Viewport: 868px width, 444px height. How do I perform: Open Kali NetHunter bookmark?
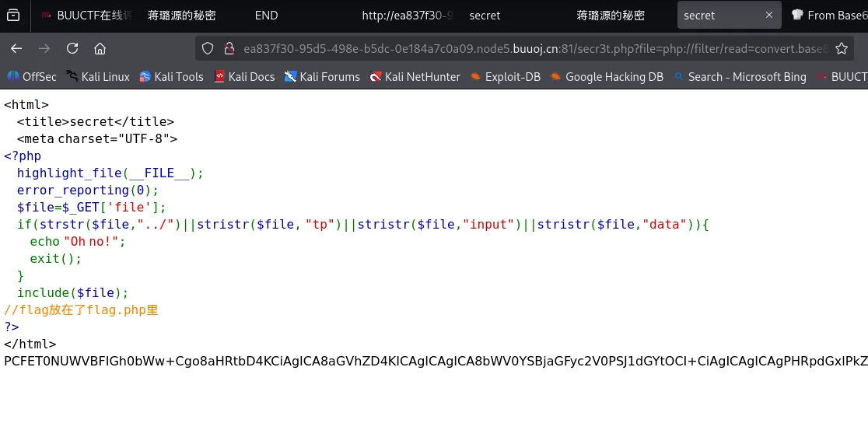pyautogui.click(x=415, y=77)
